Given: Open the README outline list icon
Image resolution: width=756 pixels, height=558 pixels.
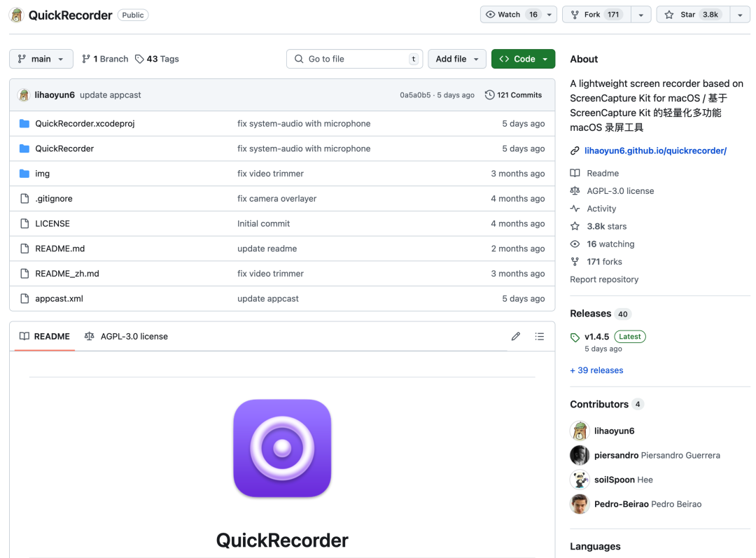Looking at the screenshot, I should tap(540, 336).
